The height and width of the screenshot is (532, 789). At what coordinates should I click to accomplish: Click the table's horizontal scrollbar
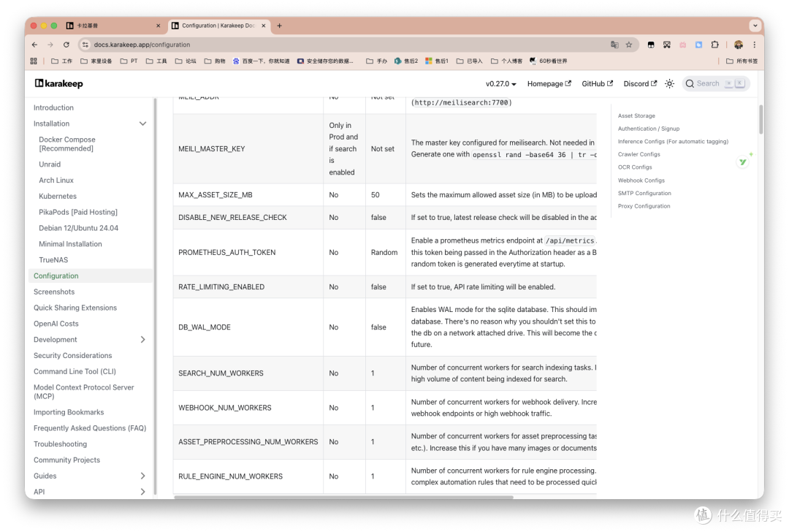[x=343, y=497]
